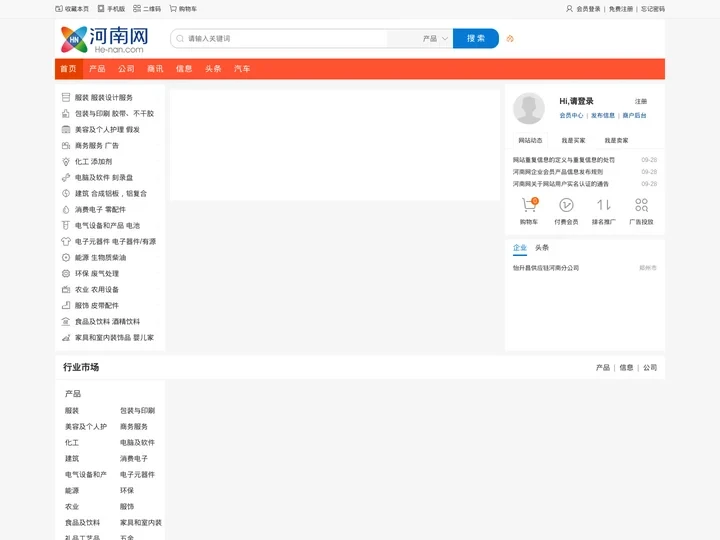Screen dimensions: 720x540
Task: Click the member login user icon
Action: (x=569, y=9)
